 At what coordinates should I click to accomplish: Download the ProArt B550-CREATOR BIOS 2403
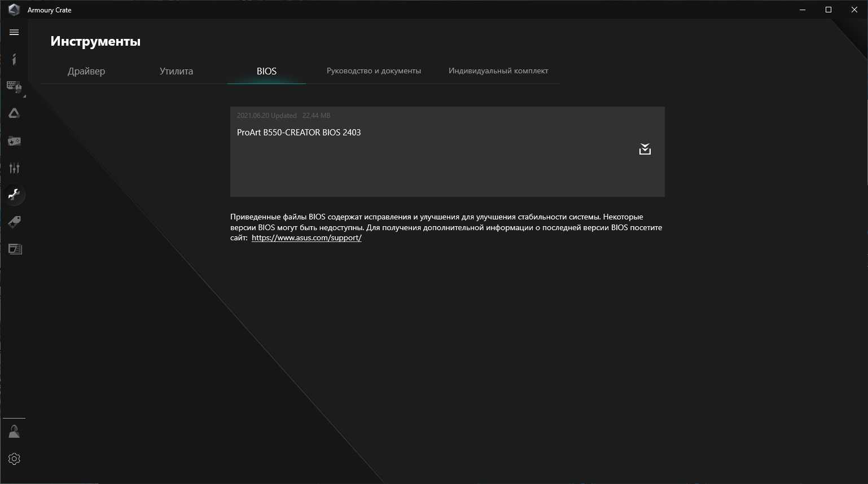[645, 149]
